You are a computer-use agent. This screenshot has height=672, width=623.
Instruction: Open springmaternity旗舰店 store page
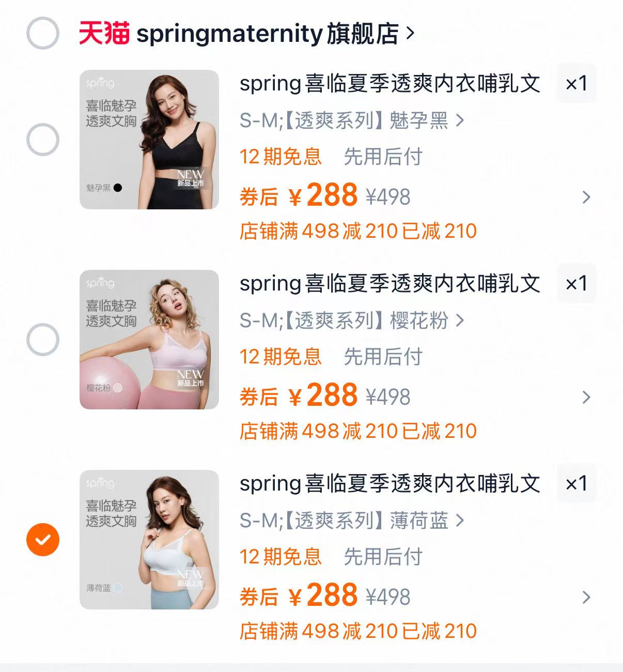275,34
